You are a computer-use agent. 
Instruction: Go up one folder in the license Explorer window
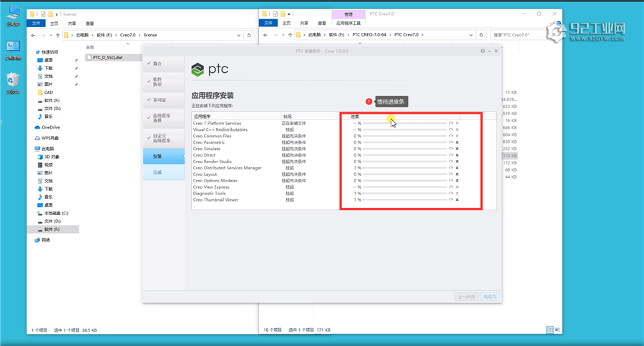click(57, 35)
